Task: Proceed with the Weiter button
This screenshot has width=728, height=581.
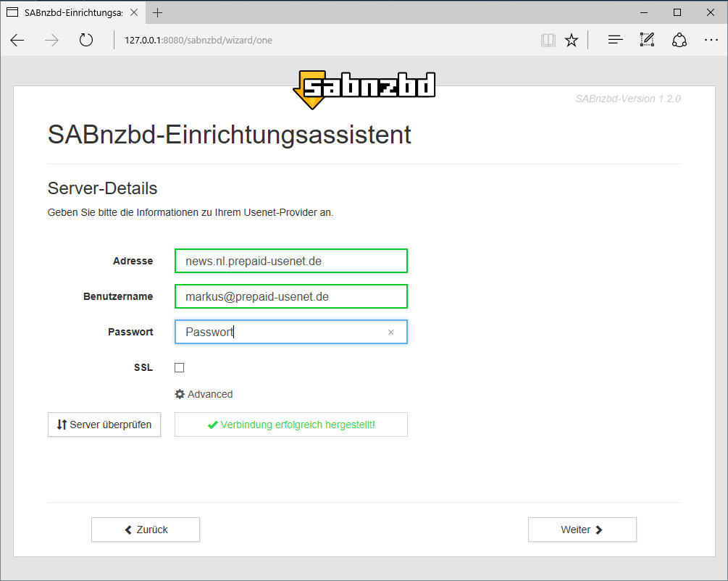Action: coord(582,530)
